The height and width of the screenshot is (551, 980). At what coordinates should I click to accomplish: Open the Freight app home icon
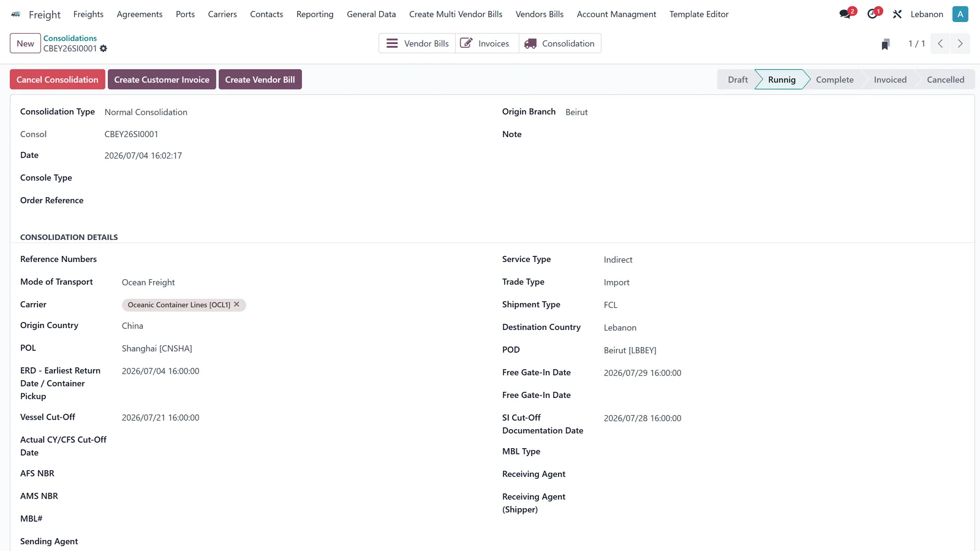point(16,14)
